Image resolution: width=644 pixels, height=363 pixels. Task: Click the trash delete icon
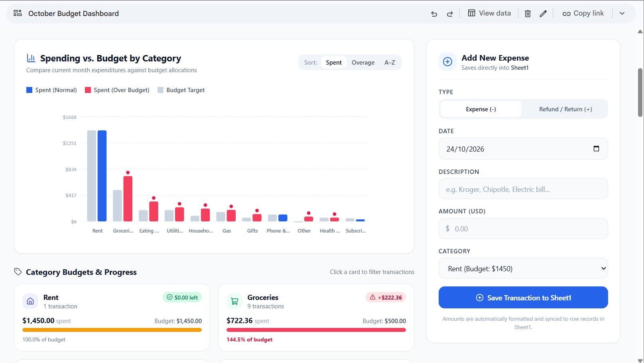point(528,14)
